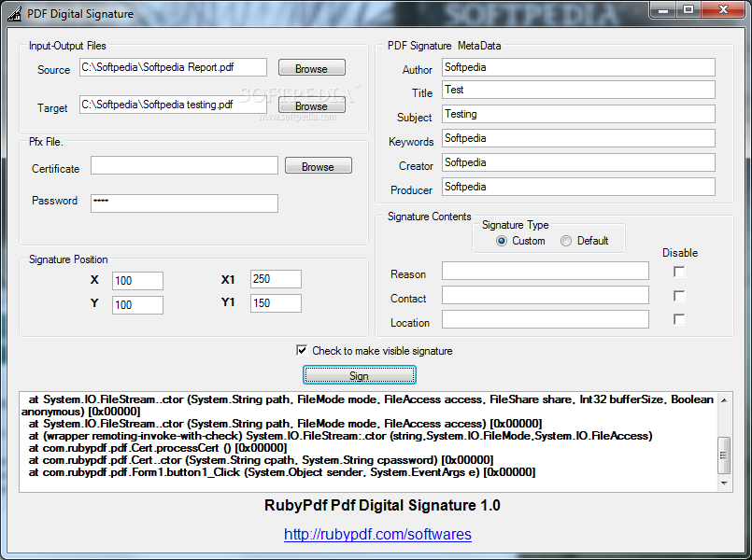The width and height of the screenshot is (752, 560).
Task: Click the 'RubyPdf Pdf Digital Signature 1.0' heading
Action: tap(382, 505)
